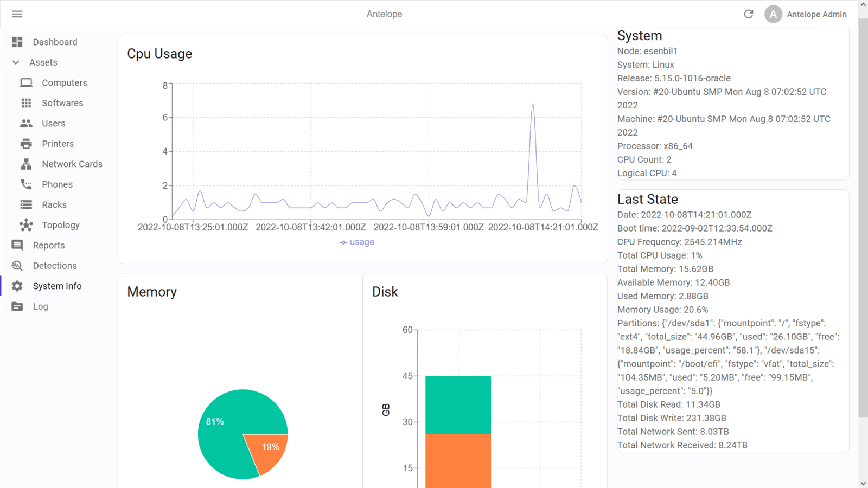Click 'Processor: x86_64' text

tap(655, 146)
